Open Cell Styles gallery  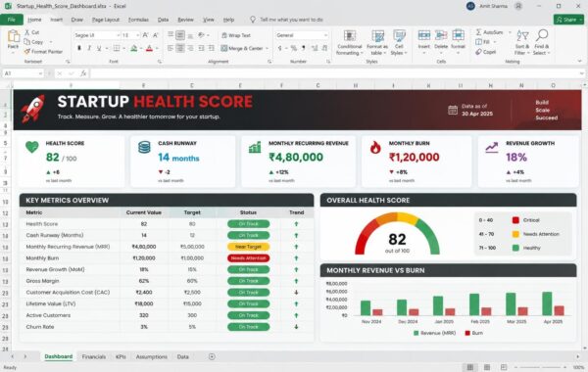click(399, 43)
